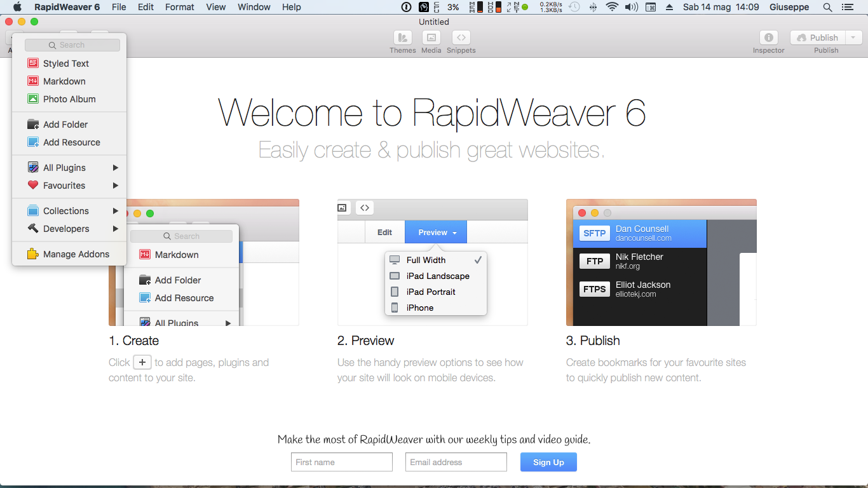Click the network speed KB/s readout
Image resolution: width=868 pixels, height=488 pixels.
(x=550, y=7)
